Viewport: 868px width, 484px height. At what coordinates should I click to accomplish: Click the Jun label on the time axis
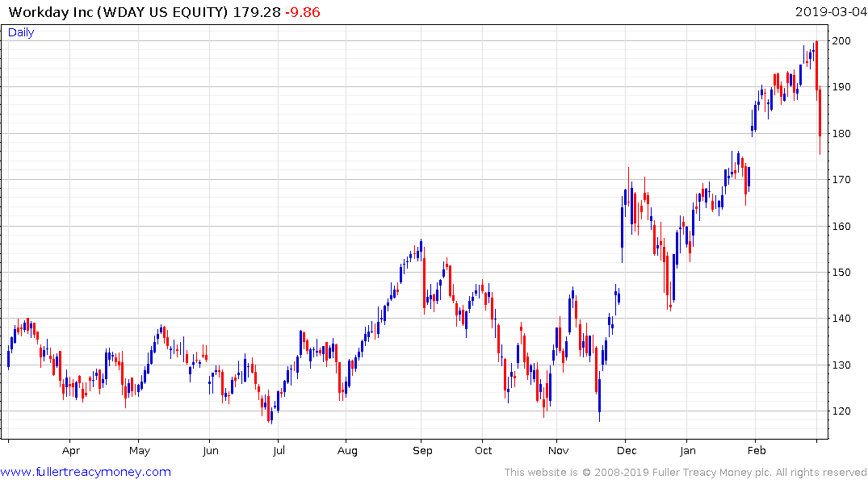(x=211, y=451)
